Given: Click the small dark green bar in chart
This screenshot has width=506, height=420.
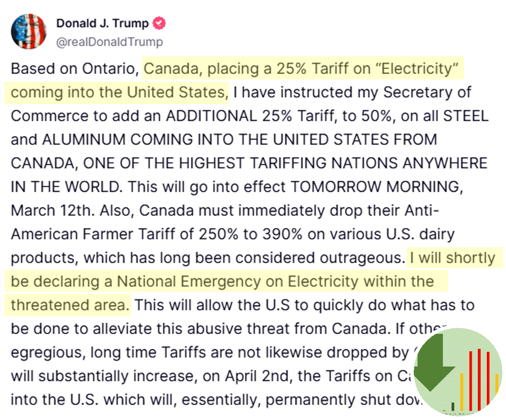Looking at the screenshot, I should 453,406.
